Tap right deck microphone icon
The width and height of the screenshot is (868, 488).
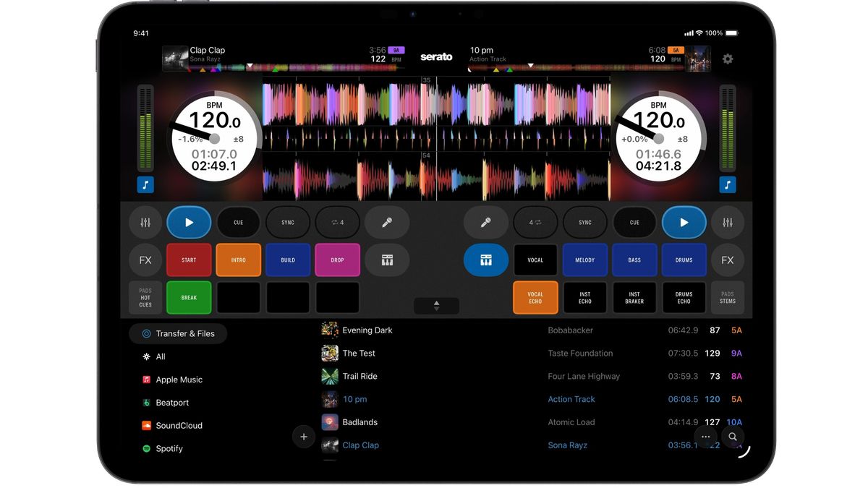click(485, 223)
